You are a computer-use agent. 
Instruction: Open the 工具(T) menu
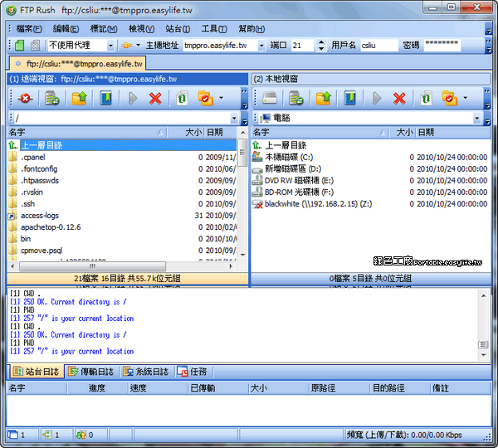click(x=214, y=29)
